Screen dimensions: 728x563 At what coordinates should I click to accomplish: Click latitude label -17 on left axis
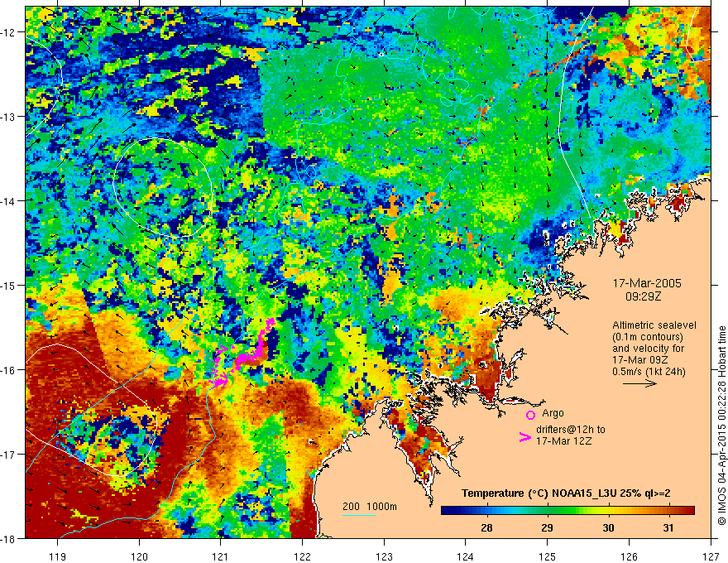coord(8,454)
